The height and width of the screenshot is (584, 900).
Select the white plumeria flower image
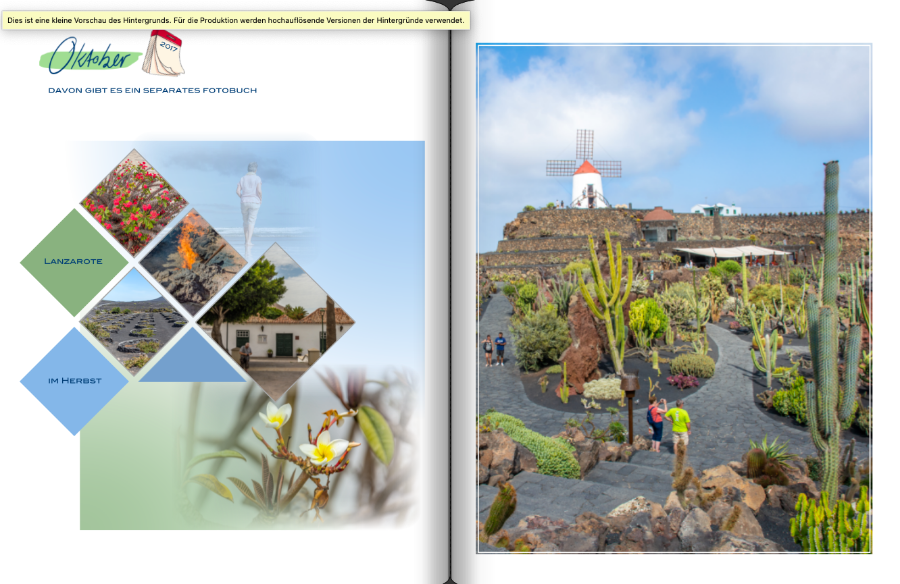click(x=322, y=448)
